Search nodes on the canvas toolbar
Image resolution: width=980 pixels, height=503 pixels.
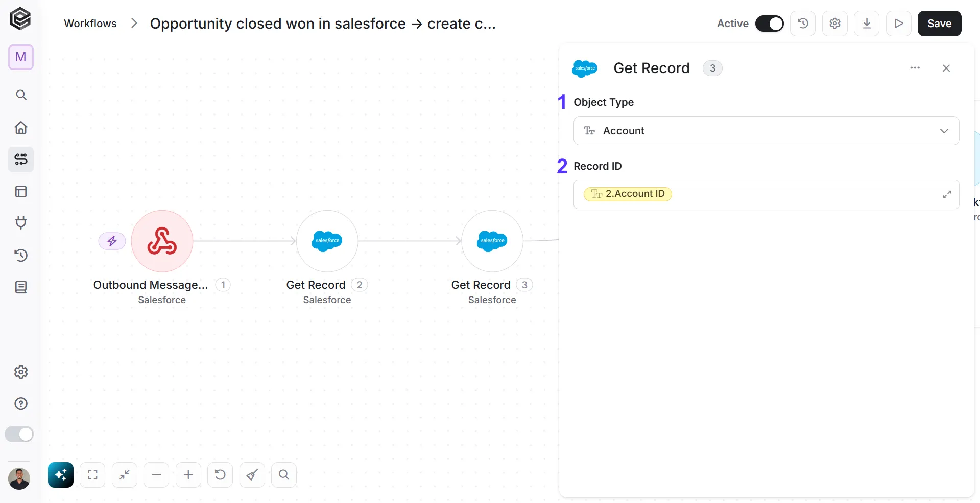coord(284,475)
